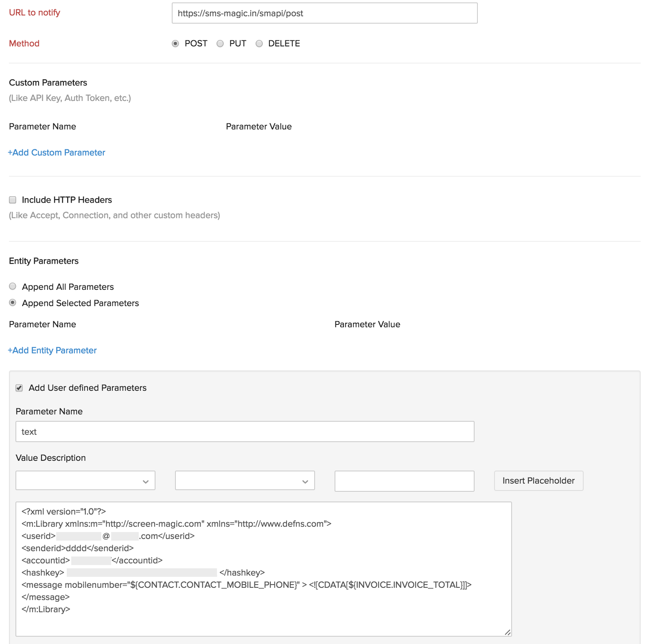Click the Parameter Name field containing text

[x=245, y=432]
